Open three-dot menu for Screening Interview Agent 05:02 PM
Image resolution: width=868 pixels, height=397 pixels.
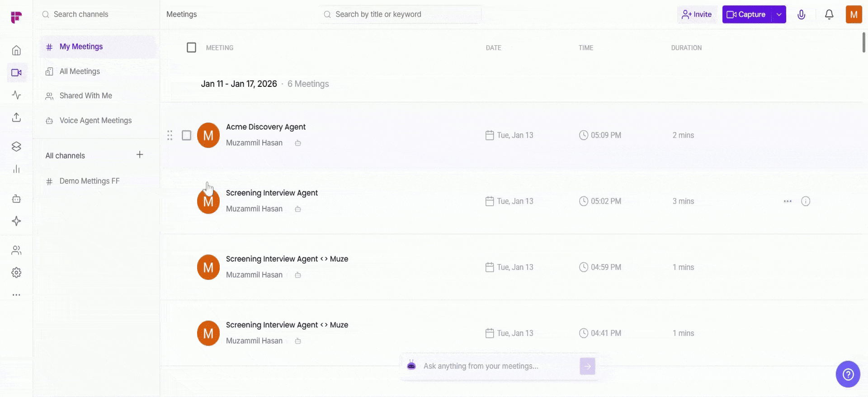788,201
